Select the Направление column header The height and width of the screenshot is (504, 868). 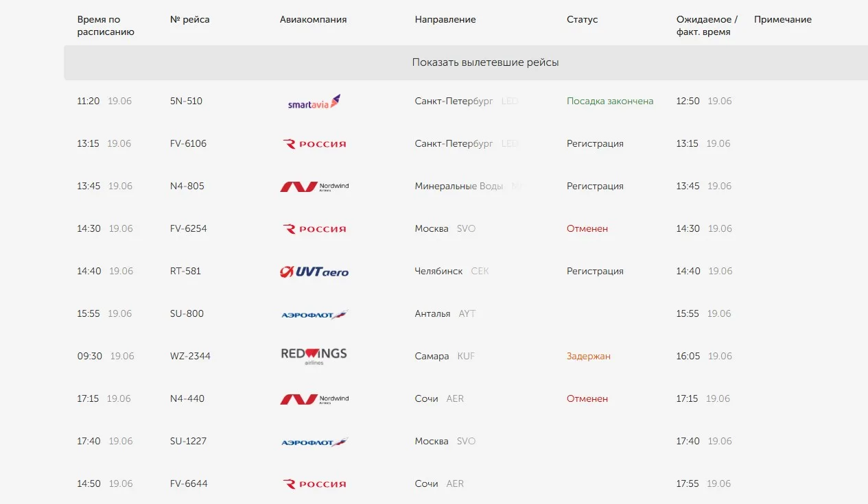[x=445, y=20]
